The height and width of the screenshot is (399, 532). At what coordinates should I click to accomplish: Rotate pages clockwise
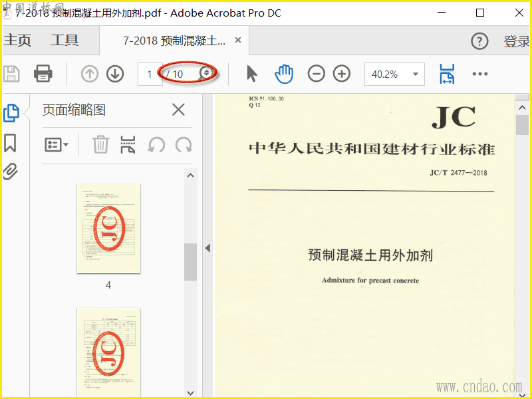pos(184,145)
